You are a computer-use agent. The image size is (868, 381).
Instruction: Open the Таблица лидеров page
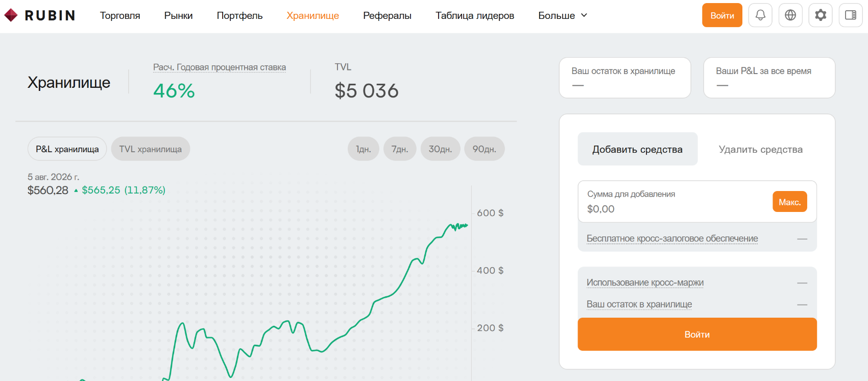click(x=475, y=15)
